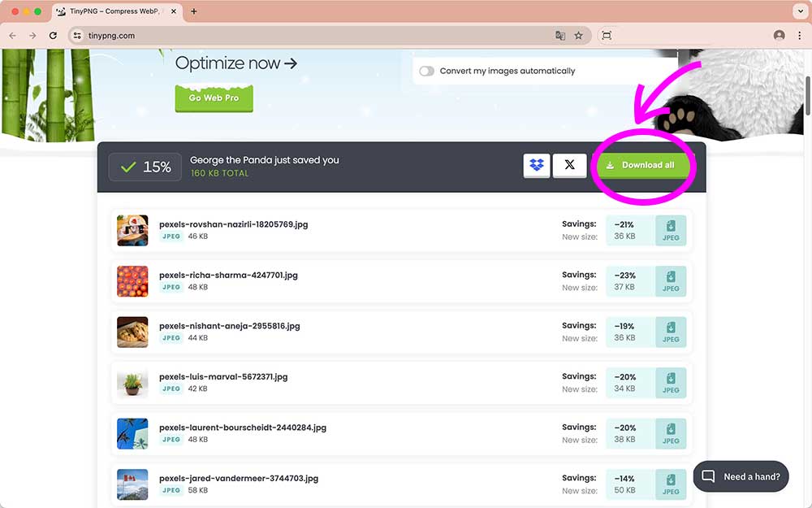Reload the tinypng.com page
The width and height of the screenshot is (812, 508).
[53, 35]
